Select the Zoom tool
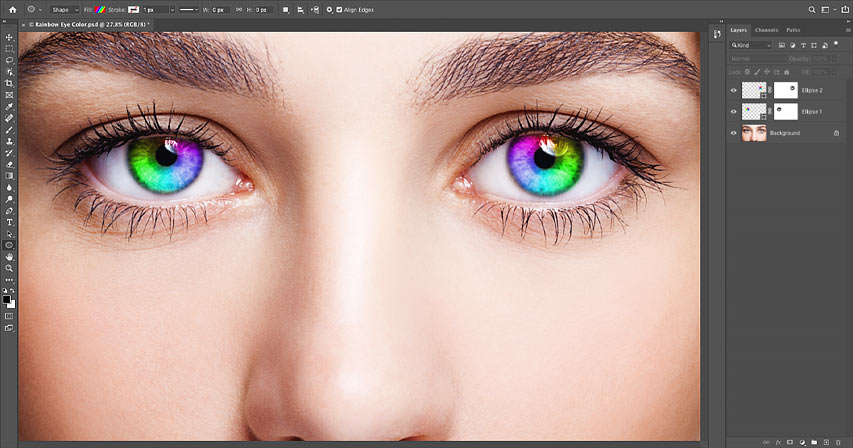 click(9, 268)
